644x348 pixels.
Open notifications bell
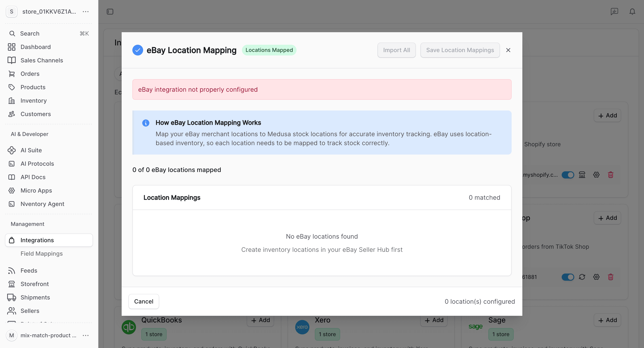pos(632,11)
